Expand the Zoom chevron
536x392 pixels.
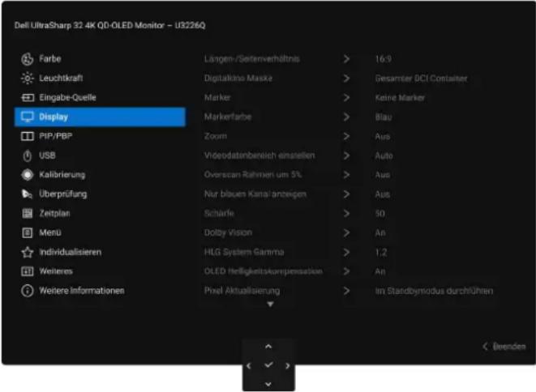[x=346, y=136]
